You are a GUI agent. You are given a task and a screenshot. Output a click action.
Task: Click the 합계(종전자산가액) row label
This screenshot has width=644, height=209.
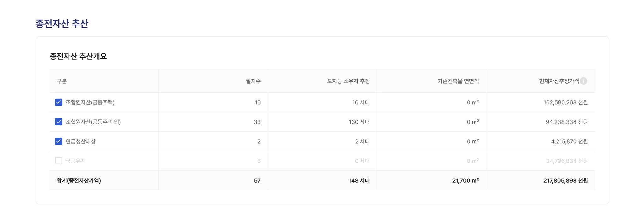[x=79, y=180]
